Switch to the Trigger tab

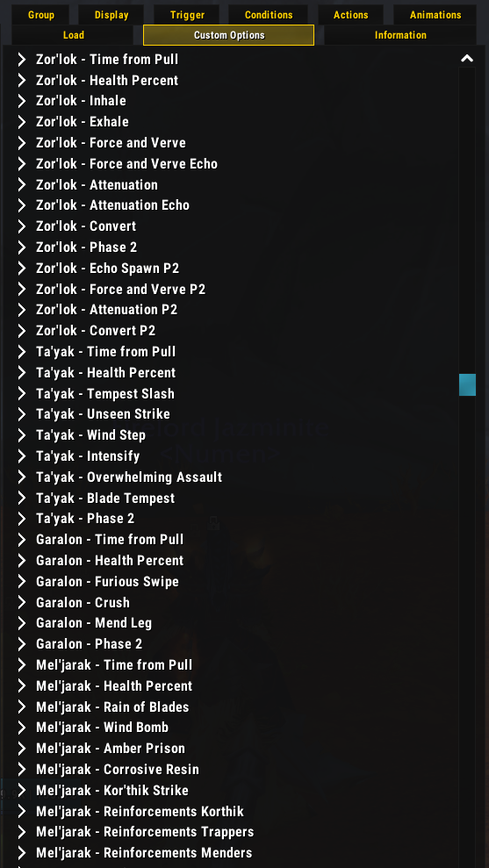pos(187,15)
